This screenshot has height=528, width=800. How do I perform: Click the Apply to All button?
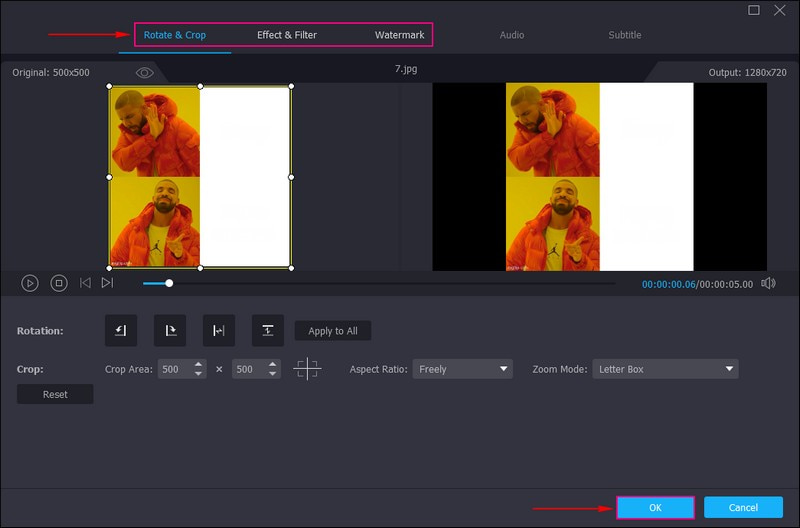pos(333,331)
